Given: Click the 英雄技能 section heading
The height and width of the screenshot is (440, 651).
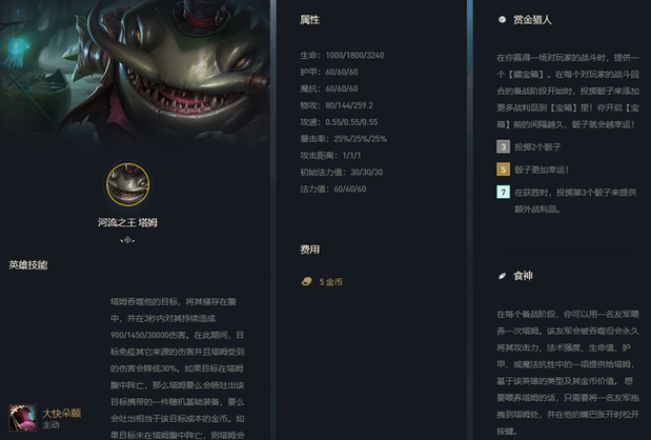Looking at the screenshot, I should click(28, 265).
